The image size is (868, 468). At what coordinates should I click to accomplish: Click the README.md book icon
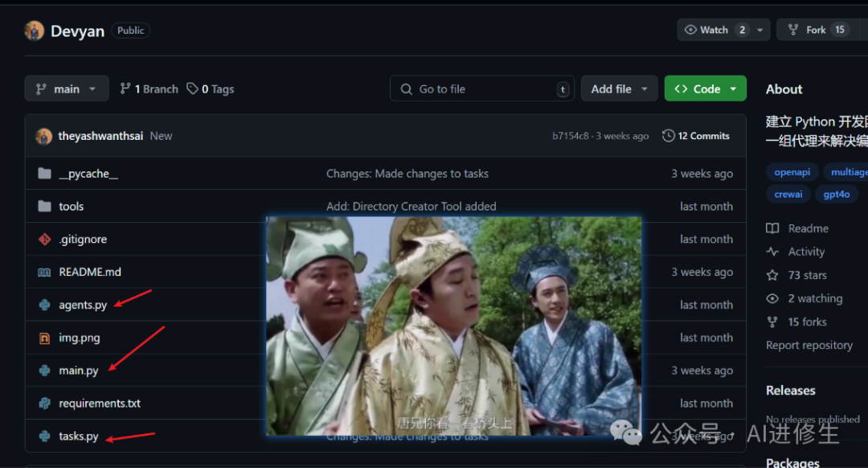coord(44,272)
